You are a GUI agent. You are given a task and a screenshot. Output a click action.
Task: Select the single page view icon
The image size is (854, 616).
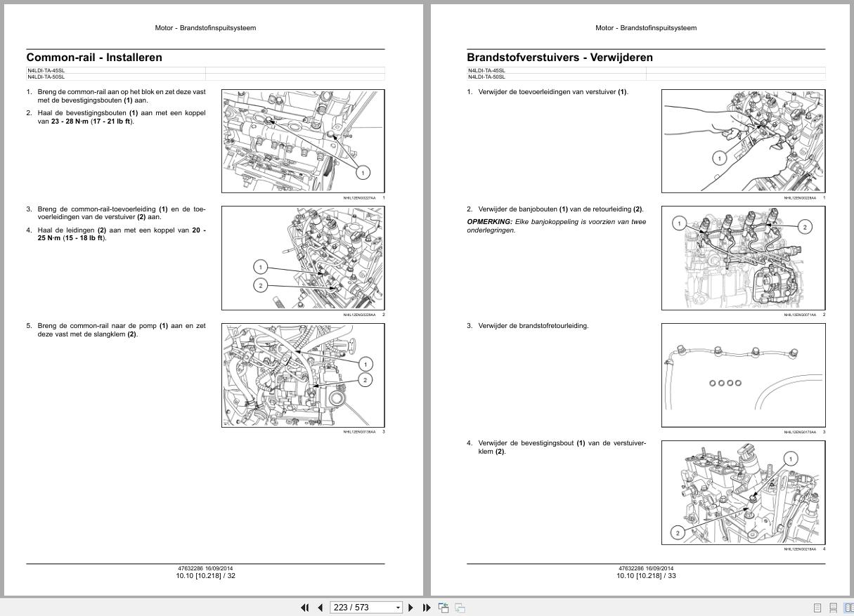coord(817,607)
